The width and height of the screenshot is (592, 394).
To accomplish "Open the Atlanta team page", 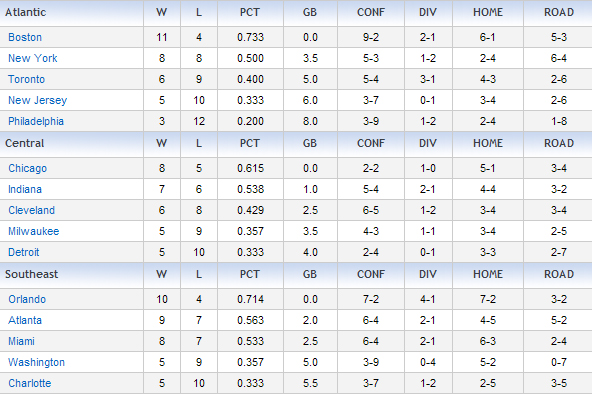I will 25,320.
